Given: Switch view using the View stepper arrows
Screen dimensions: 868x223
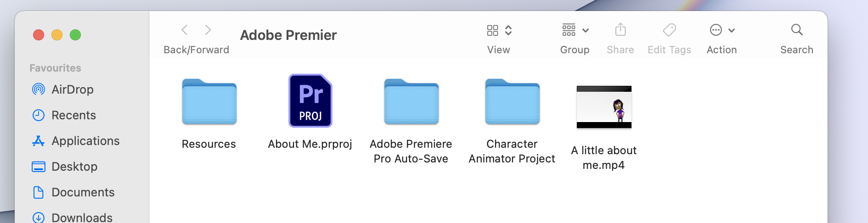Looking at the screenshot, I should coord(508,30).
